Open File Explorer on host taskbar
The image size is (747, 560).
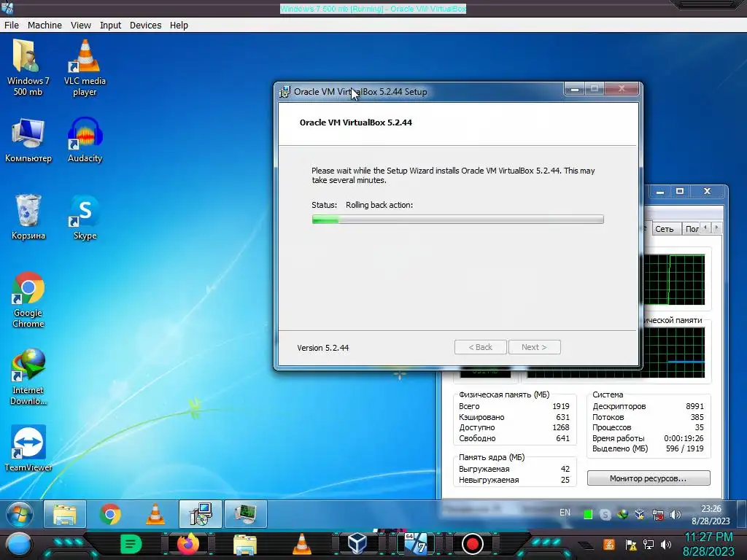[x=244, y=544]
